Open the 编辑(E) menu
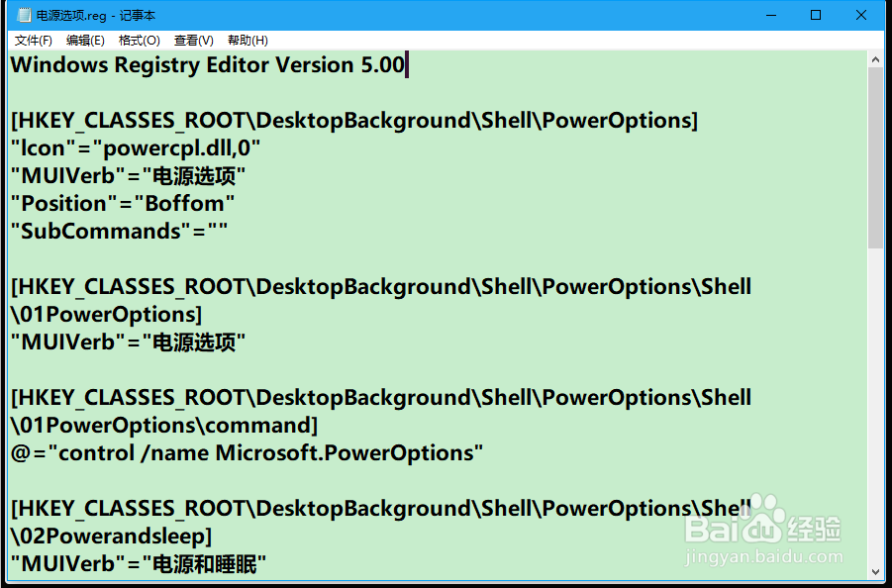The height and width of the screenshot is (588, 892). tap(85, 41)
